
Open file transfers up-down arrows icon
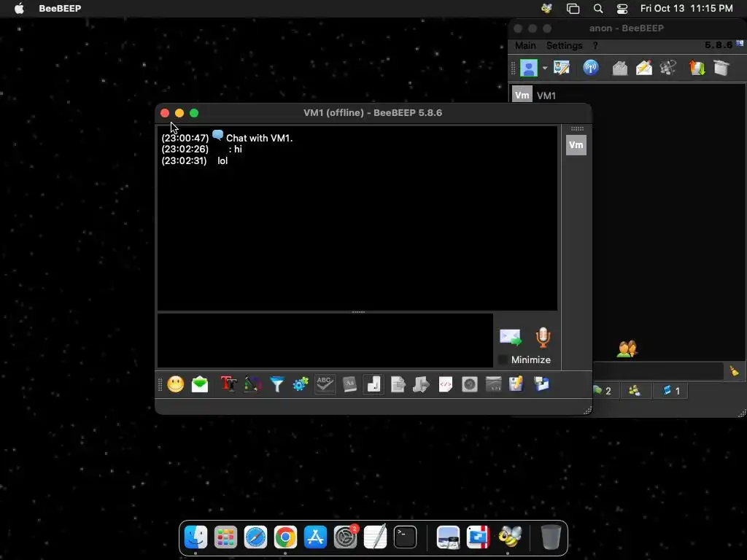click(x=697, y=68)
